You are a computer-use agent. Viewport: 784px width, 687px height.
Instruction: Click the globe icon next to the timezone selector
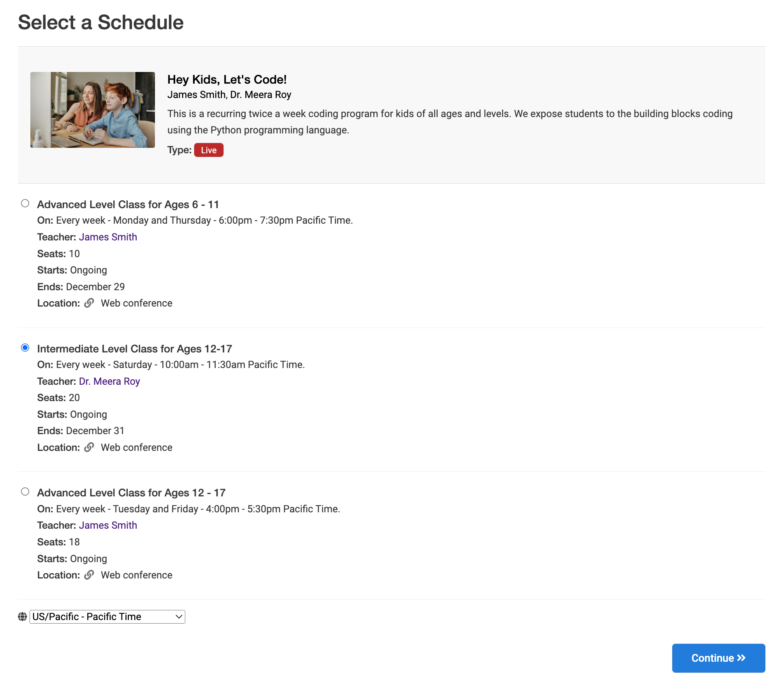tap(22, 616)
